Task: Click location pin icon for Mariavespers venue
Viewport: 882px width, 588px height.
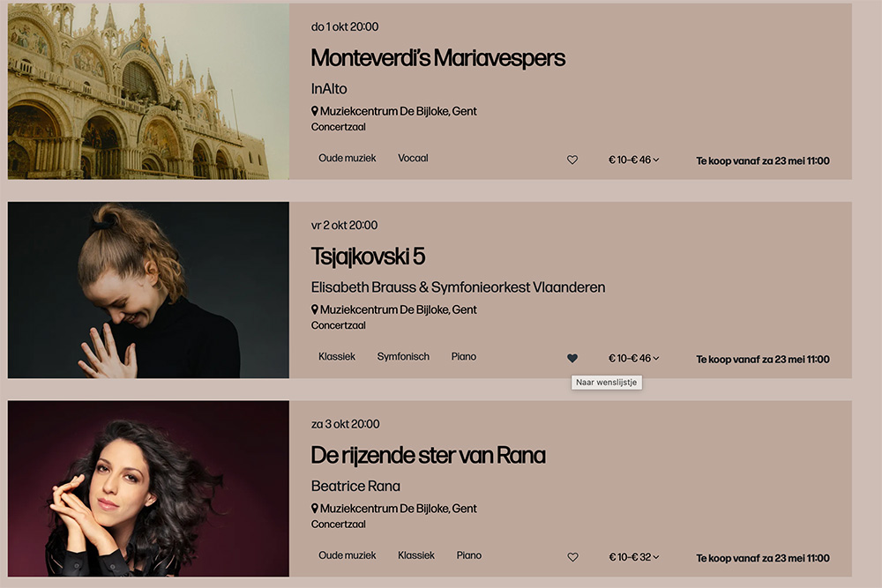Action: [315, 111]
